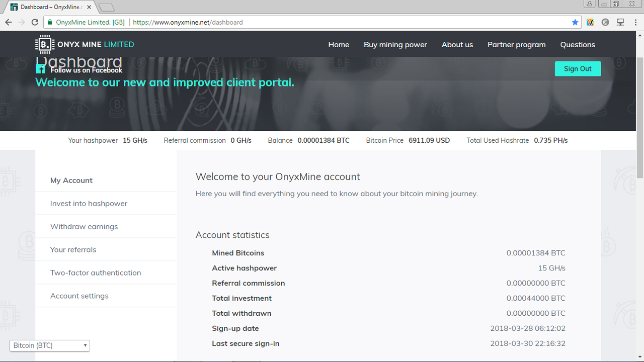Click the Total withdrawn label
Viewport: 644px width, 362px height.
(x=242, y=313)
